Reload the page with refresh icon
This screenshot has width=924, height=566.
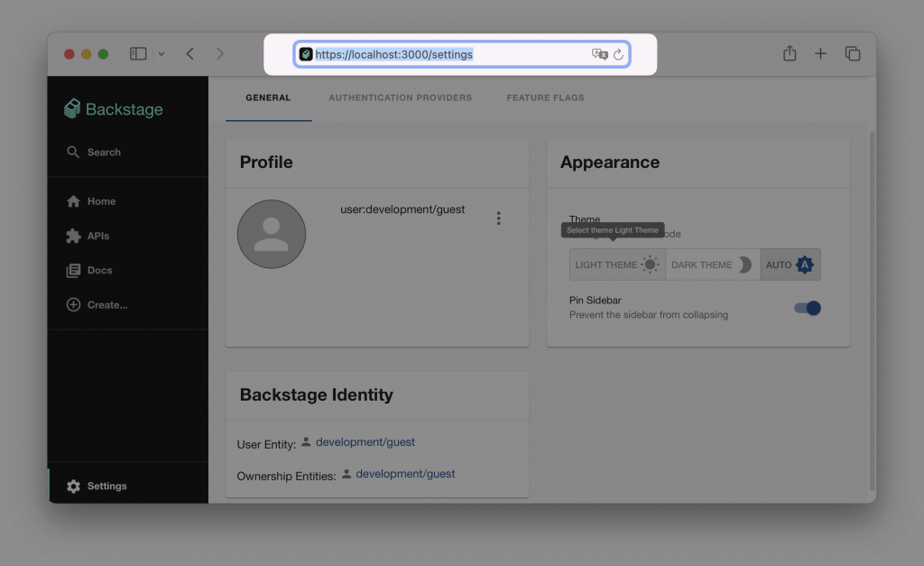618,54
